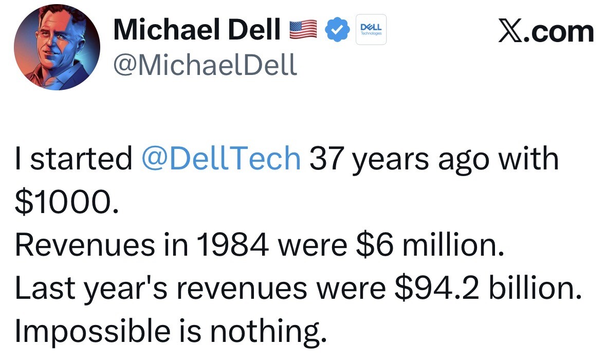The height and width of the screenshot is (364, 606).
Task: Open the Dell Technologies affiliate badge
Action: [371, 29]
